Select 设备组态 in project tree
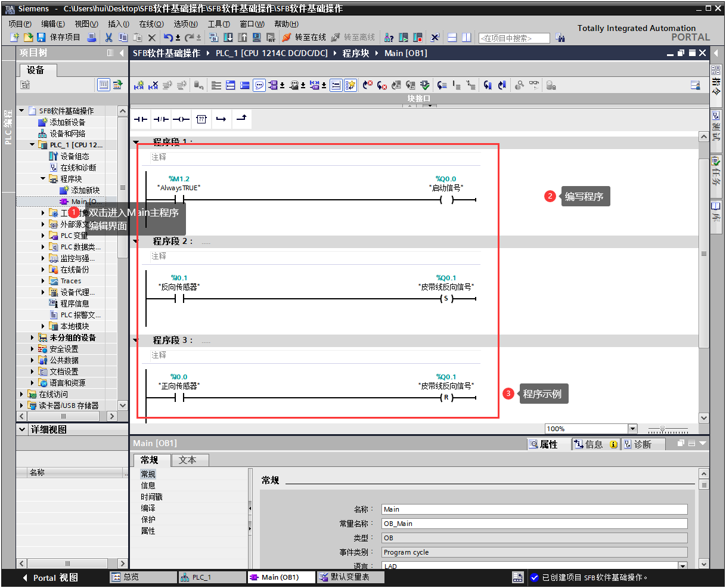Image resolution: width=726 pixels, height=588 pixels. [x=70, y=156]
